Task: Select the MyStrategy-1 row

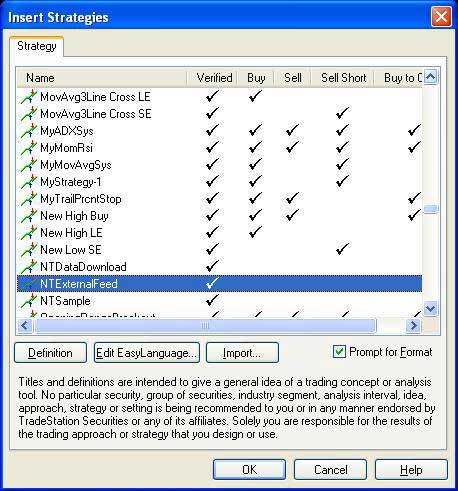Action: (x=219, y=182)
